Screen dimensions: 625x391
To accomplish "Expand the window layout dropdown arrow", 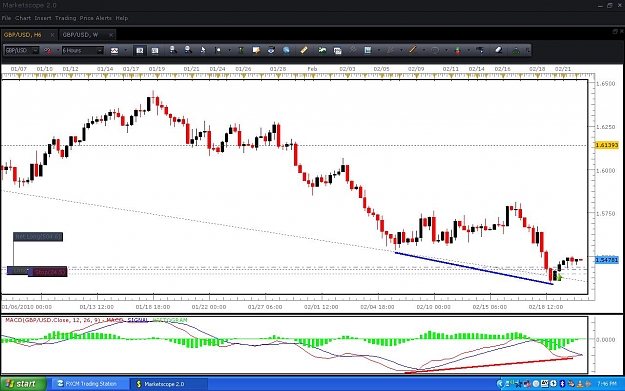I will [x=379, y=51].
